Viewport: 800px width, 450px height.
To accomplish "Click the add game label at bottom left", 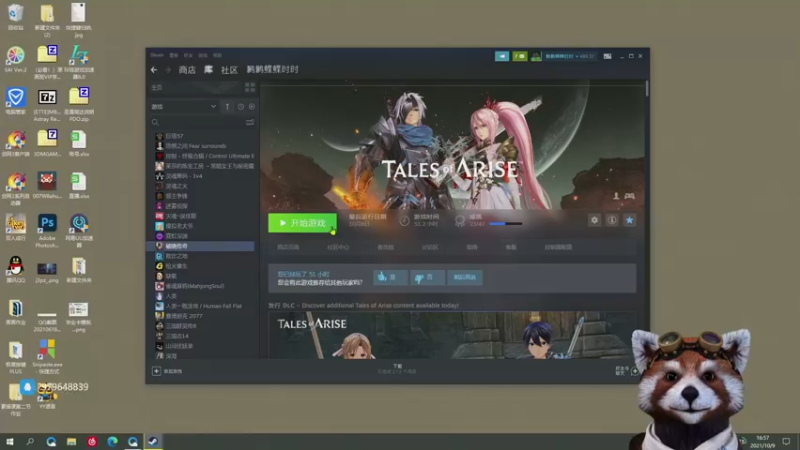I will (172, 371).
